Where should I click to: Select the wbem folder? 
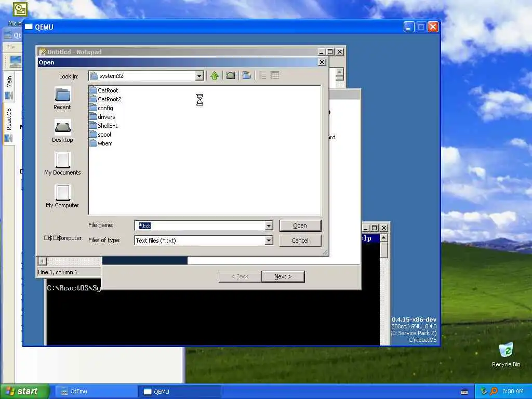tap(101, 143)
